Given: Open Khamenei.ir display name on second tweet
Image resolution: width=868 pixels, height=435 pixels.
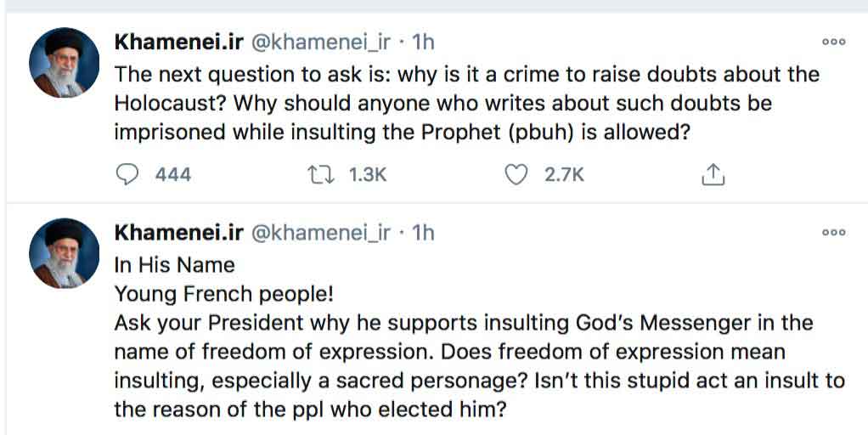Looking at the screenshot, I should tap(178, 232).
